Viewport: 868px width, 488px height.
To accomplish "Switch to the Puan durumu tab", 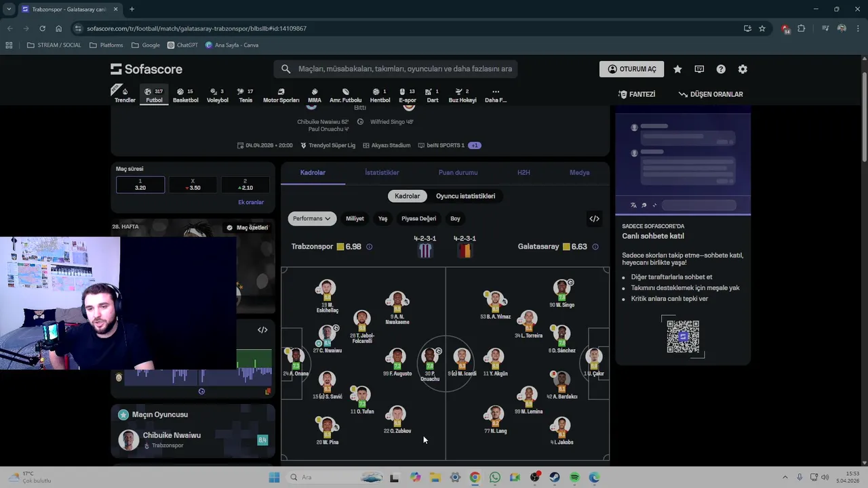I will (x=458, y=173).
